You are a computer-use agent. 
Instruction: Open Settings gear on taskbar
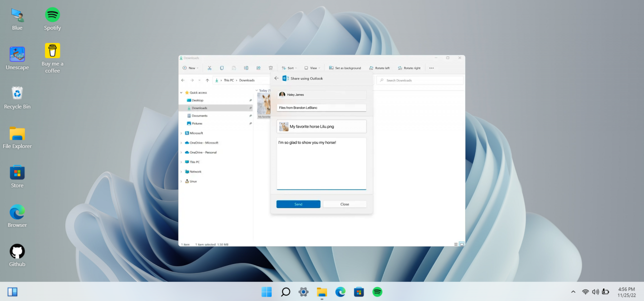click(303, 292)
